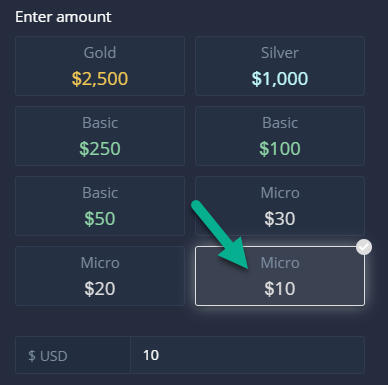Select the Gold $2,500 amount tile
Screen dimensions: 388x385
(100, 66)
